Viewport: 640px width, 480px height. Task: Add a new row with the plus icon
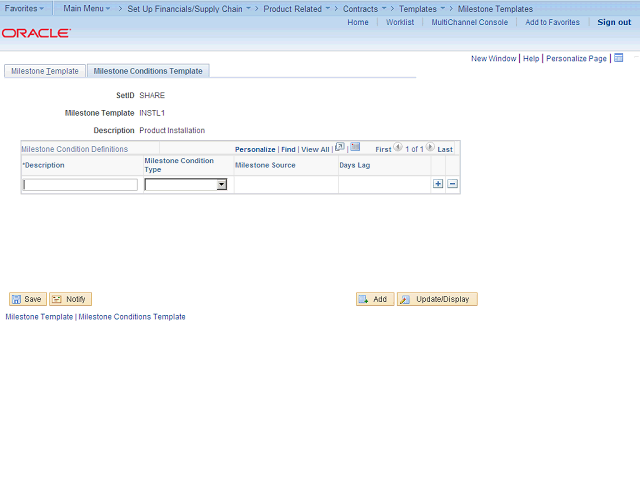click(x=438, y=184)
